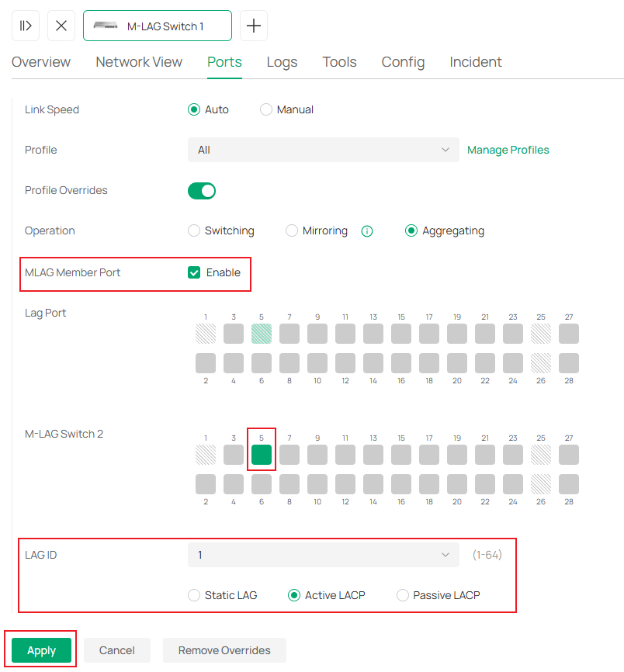The height and width of the screenshot is (672, 624).
Task: Close the M-LAG Switch 1 view
Action: coord(61,25)
